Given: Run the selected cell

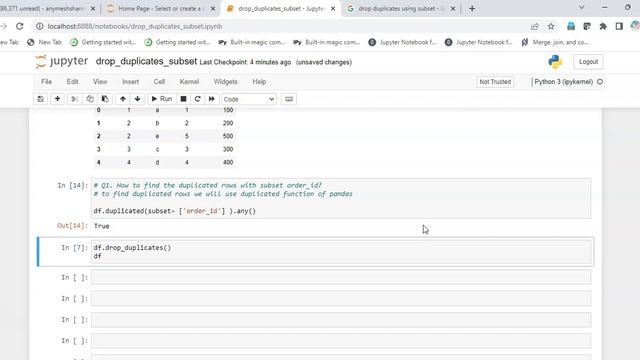Looking at the screenshot, I should click(x=162, y=99).
